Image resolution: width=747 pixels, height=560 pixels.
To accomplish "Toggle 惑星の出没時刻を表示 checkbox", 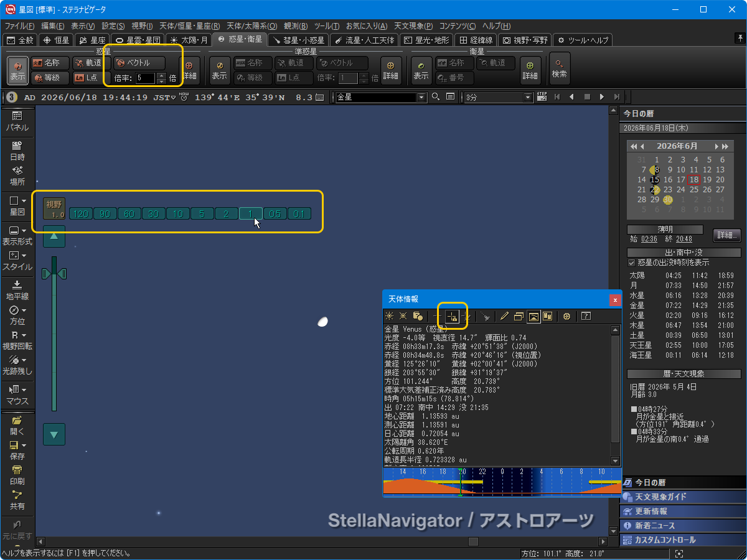I will click(x=632, y=263).
